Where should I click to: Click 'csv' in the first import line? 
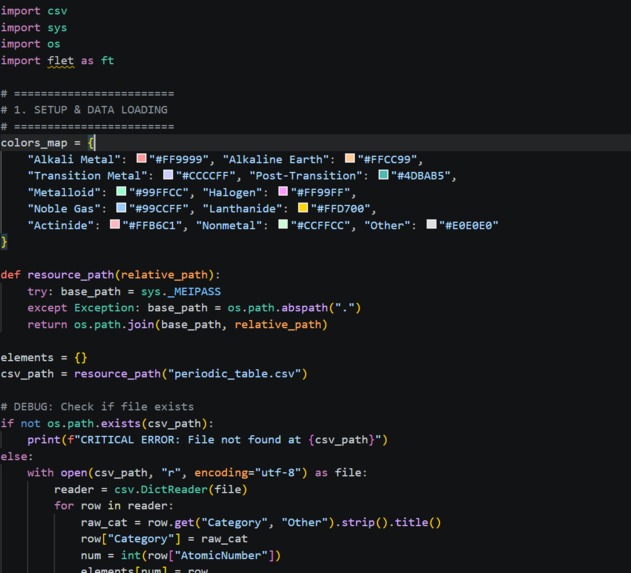pyautogui.click(x=57, y=11)
